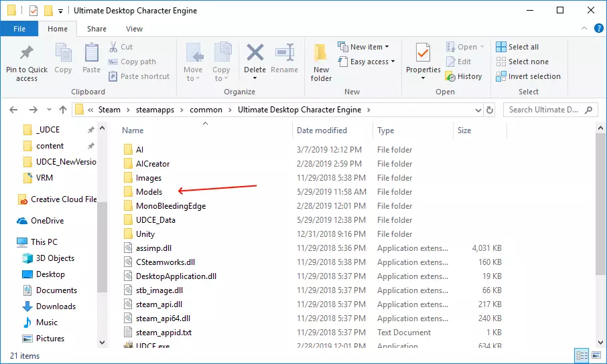
Task: Click the search magnifier icon
Action: tap(588, 110)
